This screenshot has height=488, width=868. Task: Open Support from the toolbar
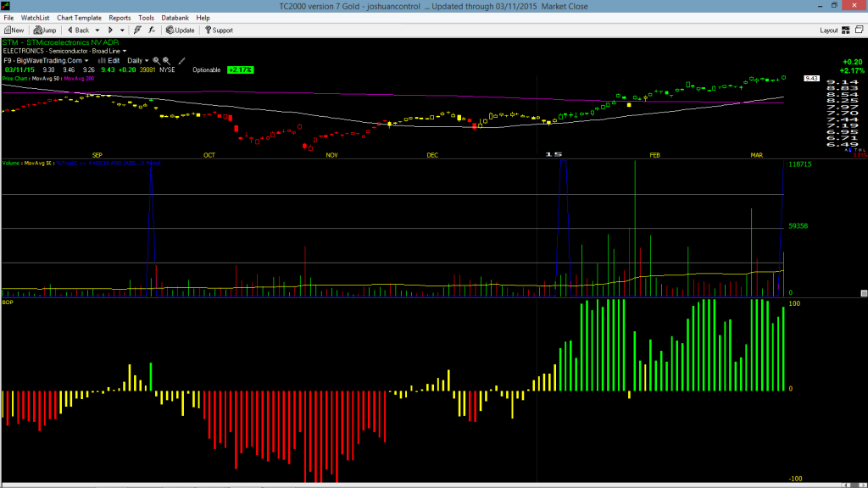(220, 30)
